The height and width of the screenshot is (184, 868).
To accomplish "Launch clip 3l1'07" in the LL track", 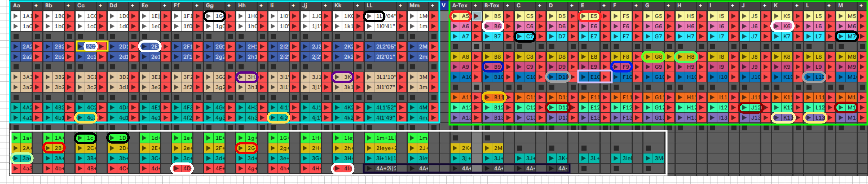I will [370, 87].
